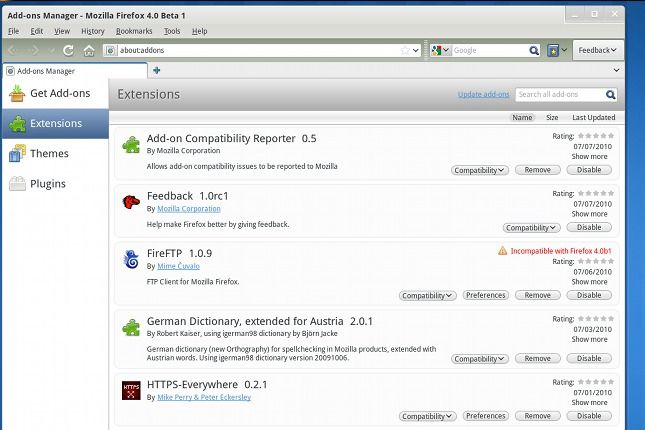645x430 pixels.
Task: Expand the URL bar history dropdown arrow
Action: 416,50
